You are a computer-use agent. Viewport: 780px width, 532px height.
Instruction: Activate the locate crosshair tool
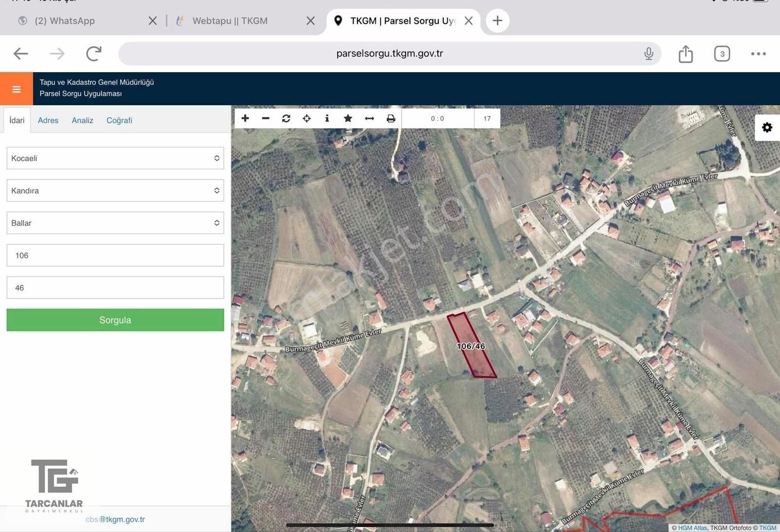tap(307, 118)
